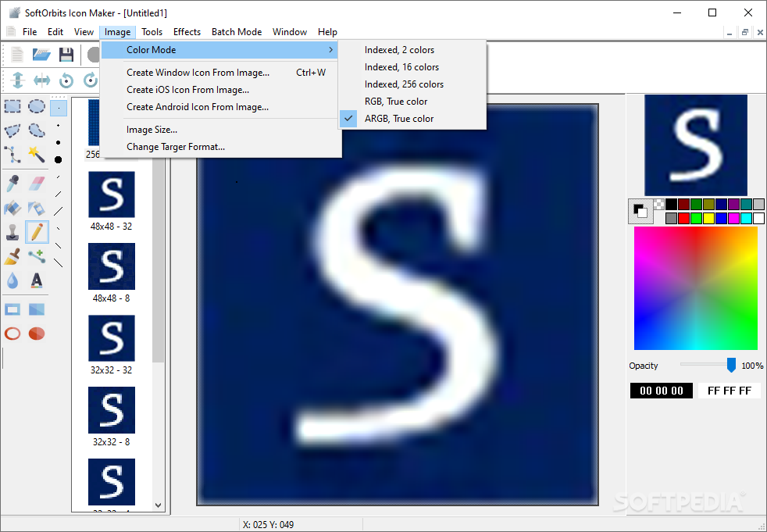Open the Window menu

point(290,32)
